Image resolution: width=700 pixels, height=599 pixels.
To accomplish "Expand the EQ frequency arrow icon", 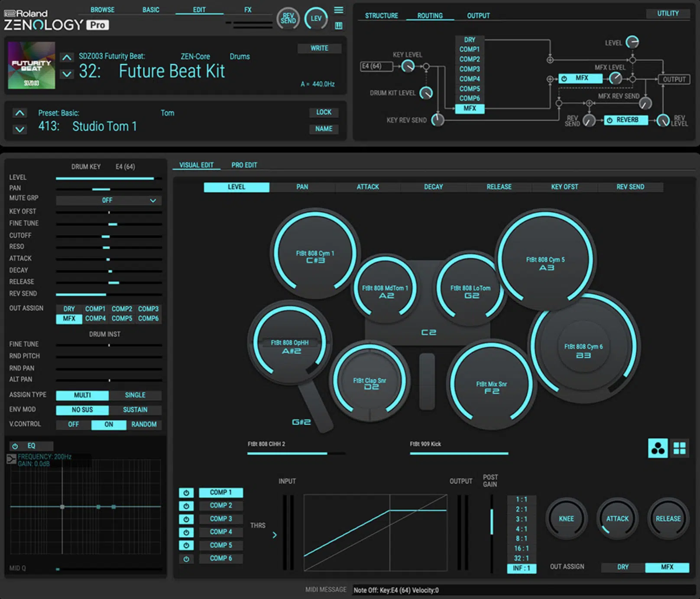I will [x=11, y=459].
